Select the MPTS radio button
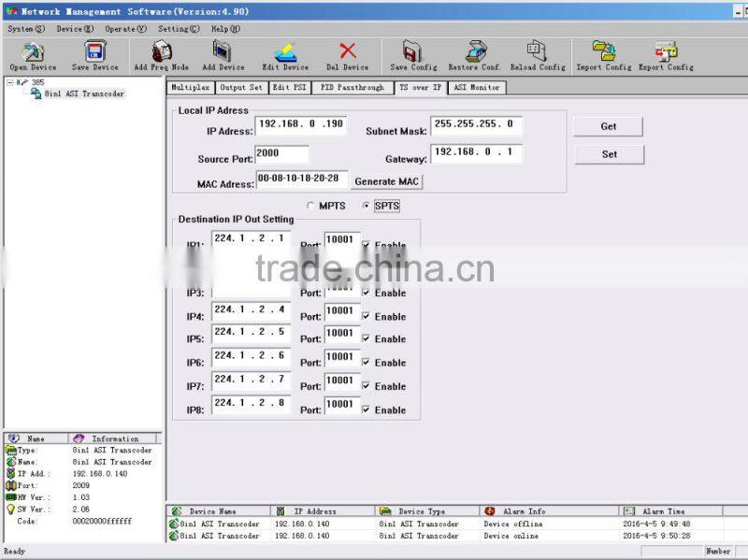This screenshot has height=560, width=748. click(x=311, y=206)
